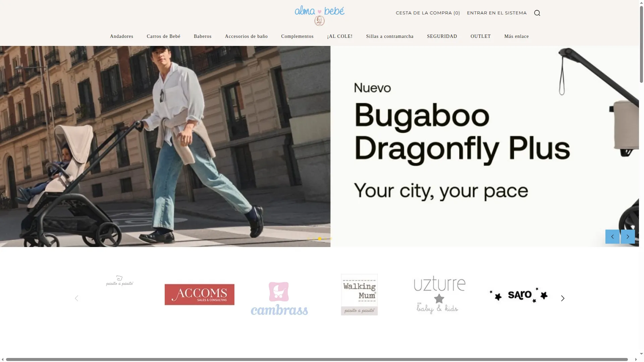Click the horizontal scrollbar thumb
Viewport: 644px width, 362px height.
tap(317, 359)
